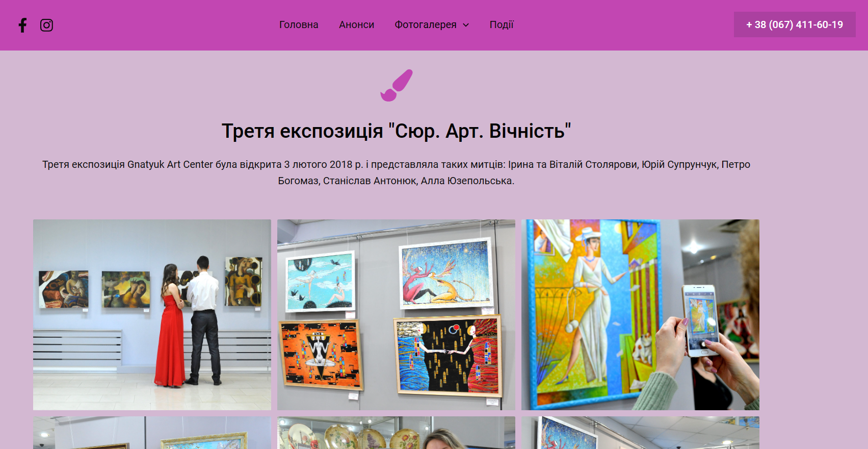Go to the Головна page

pyautogui.click(x=299, y=24)
